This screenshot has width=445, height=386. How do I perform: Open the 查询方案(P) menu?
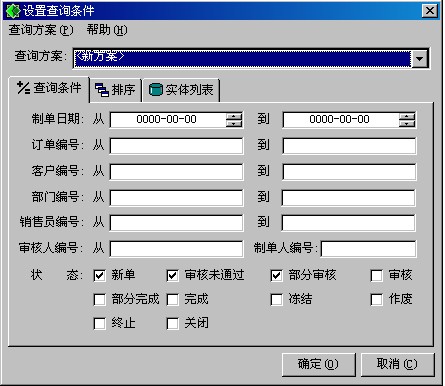point(40,30)
